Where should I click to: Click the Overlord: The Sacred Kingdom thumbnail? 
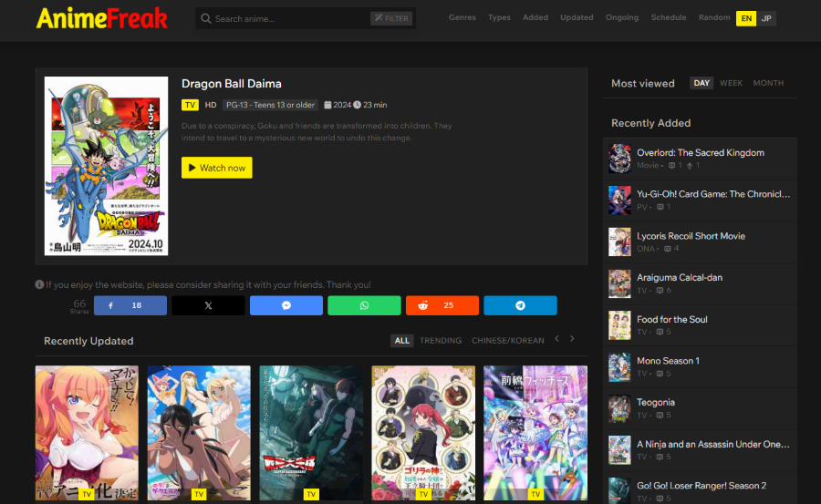619,159
